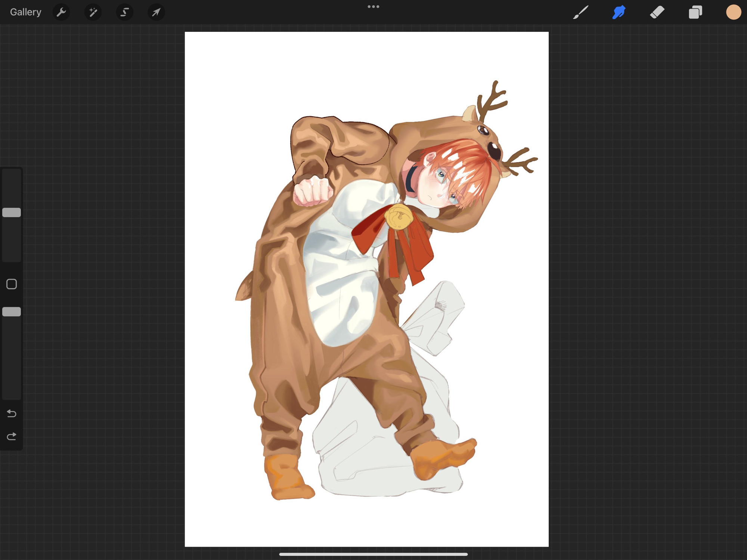Tap the golden bell on the ribbon
This screenshot has height=560, width=747.
[x=399, y=216]
